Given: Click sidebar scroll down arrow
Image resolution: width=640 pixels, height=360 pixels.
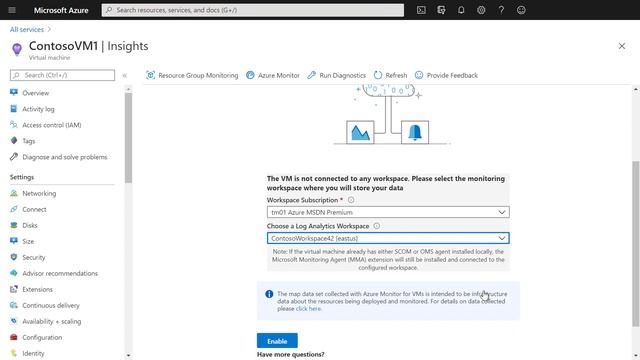Looking at the screenshot, I should click(x=129, y=356).
